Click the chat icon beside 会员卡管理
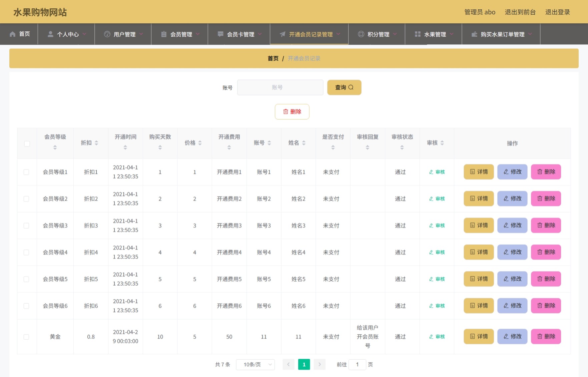Image resolution: width=588 pixels, height=377 pixels. click(220, 34)
